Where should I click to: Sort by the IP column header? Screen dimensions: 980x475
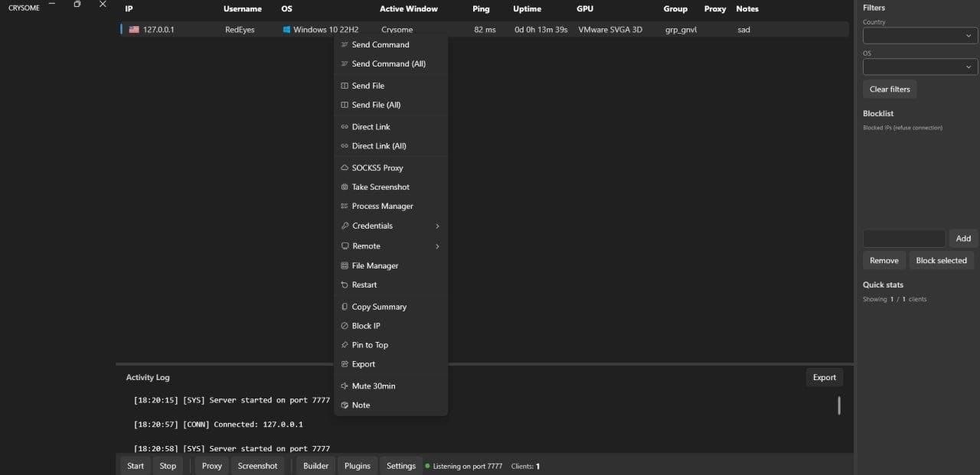[129, 9]
